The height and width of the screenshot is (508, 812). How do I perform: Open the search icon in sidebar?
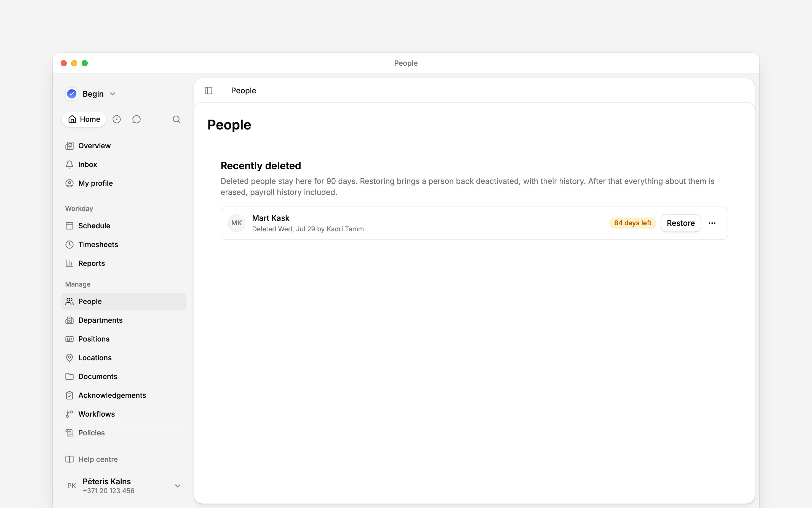(x=177, y=119)
